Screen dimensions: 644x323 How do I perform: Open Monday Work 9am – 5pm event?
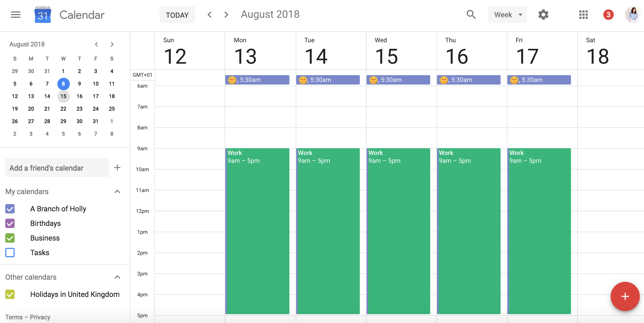[x=257, y=231]
